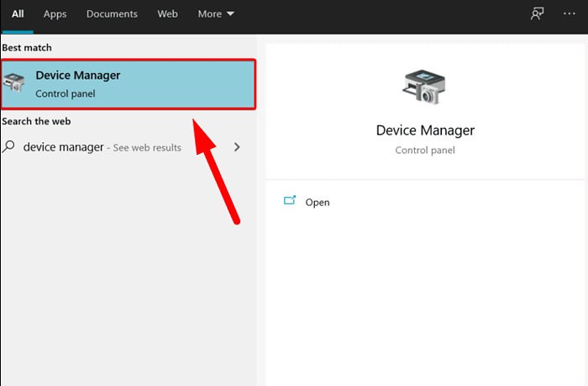Screen dimensions: 588x386
Task: Select the Documents search filter tab
Action: point(112,14)
